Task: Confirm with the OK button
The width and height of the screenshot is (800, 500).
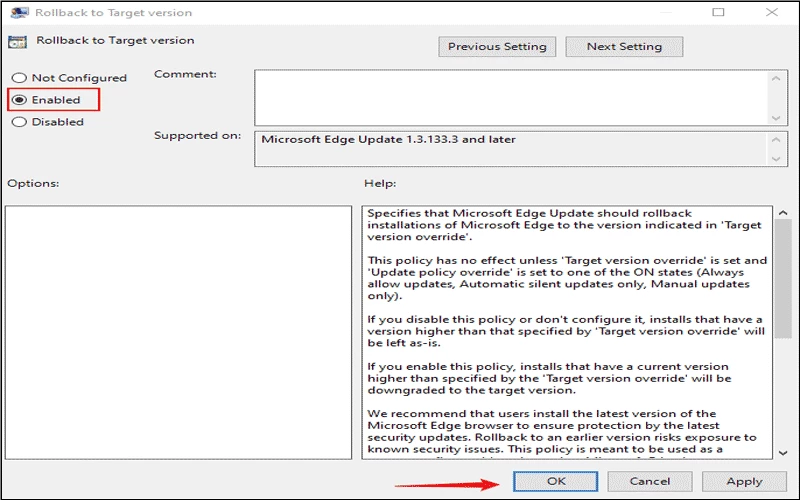Action: pyautogui.click(x=556, y=481)
